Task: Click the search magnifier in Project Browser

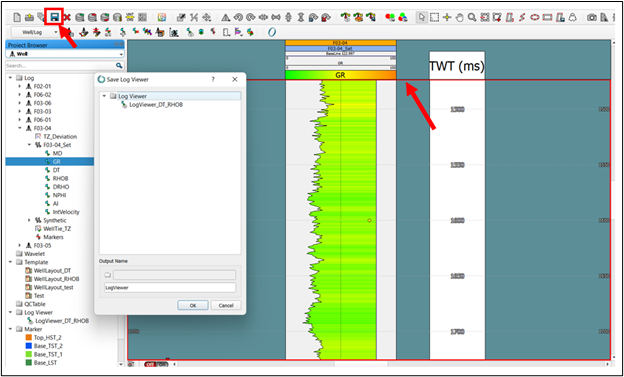Action: [119, 65]
